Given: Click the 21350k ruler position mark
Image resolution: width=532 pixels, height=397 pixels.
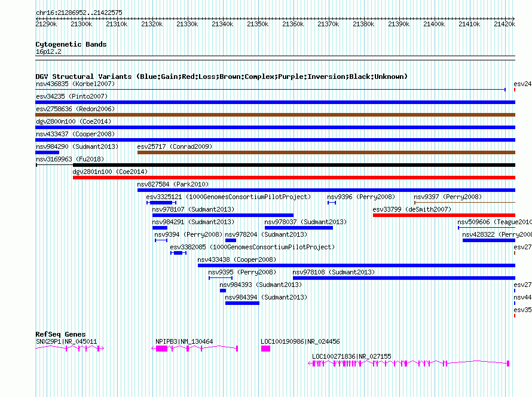Looking at the screenshot, I should tap(258, 24).
